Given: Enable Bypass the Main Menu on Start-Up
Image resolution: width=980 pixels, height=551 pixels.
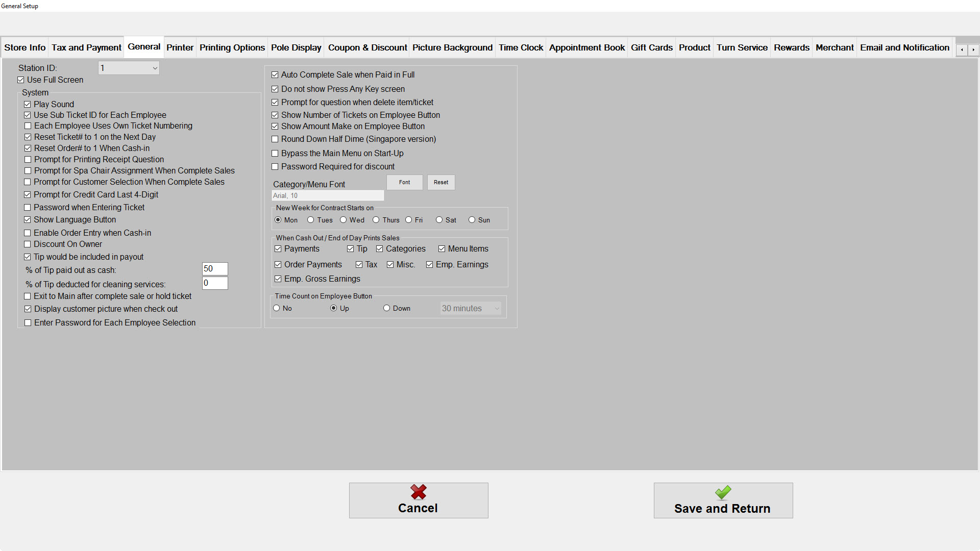Looking at the screenshot, I should tap(275, 154).
